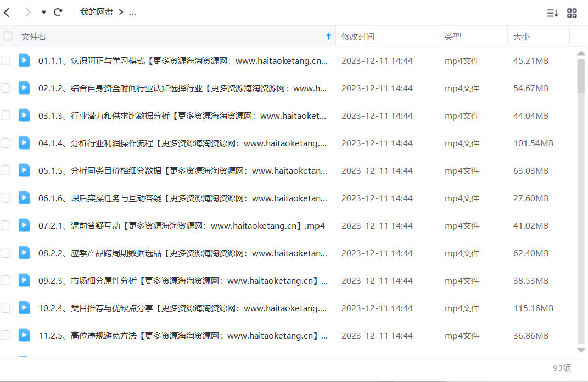Check the box for 10.2.4 file
The image size is (588, 382).
(x=5, y=308)
